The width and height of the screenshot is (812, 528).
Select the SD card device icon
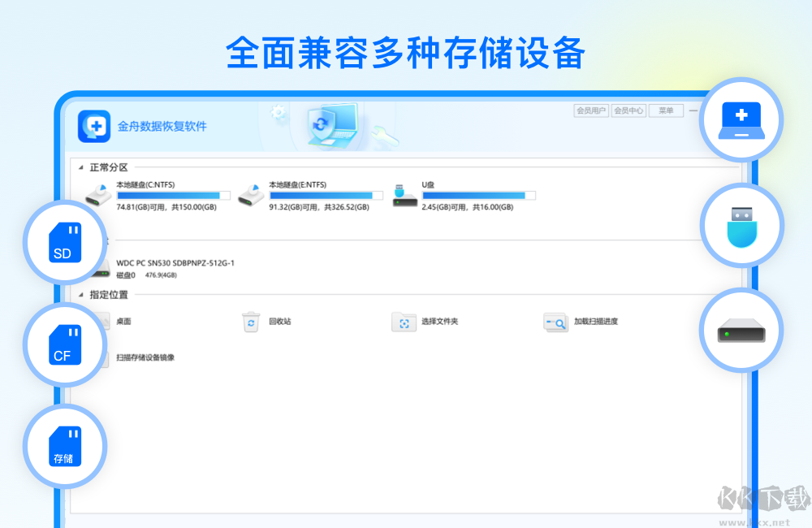pyautogui.click(x=64, y=241)
